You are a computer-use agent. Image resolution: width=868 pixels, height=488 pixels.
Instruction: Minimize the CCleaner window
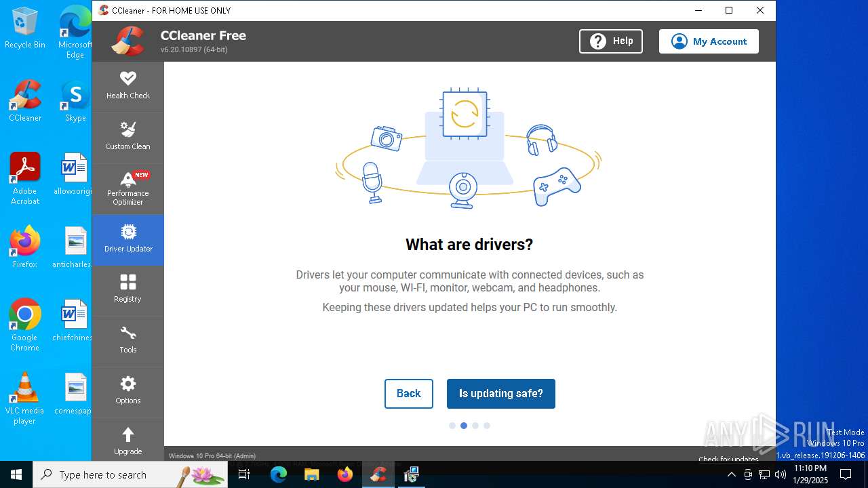[698, 10]
